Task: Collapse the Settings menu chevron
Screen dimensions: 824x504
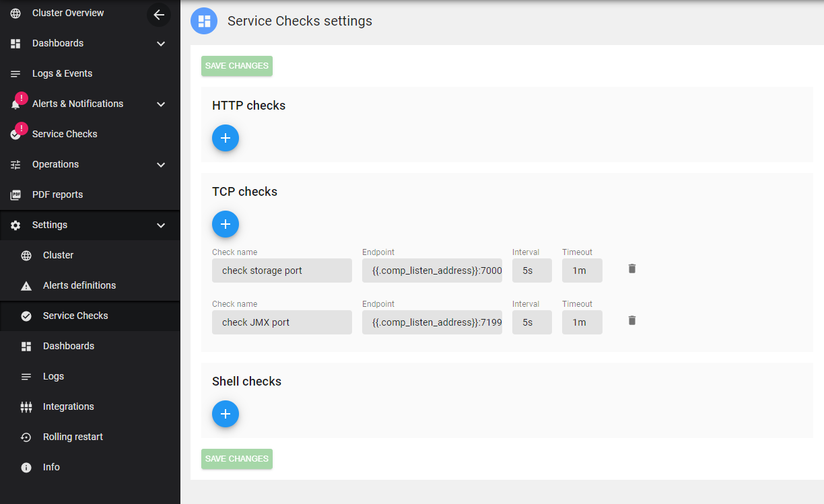Action: 161,225
